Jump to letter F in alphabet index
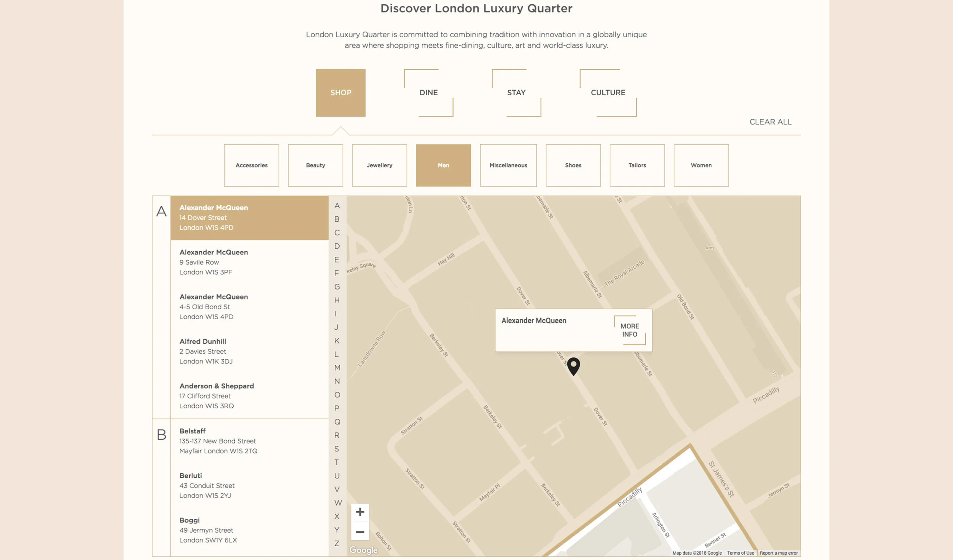Image resolution: width=953 pixels, height=560 pixels. pos(337,273)
